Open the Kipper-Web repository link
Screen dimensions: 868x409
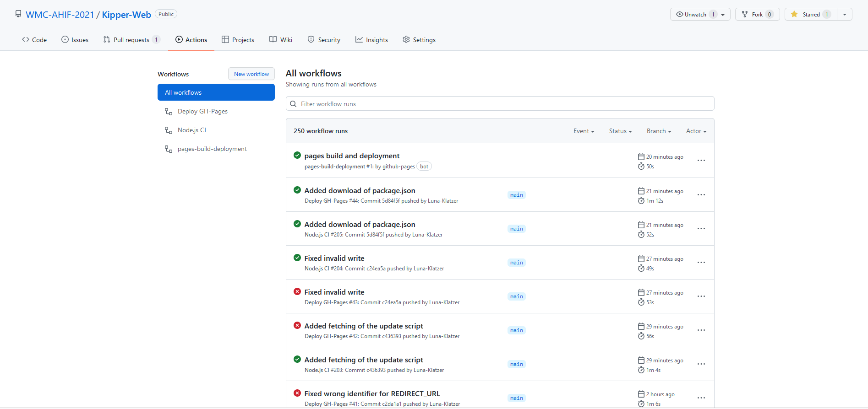tap(126, 15)
